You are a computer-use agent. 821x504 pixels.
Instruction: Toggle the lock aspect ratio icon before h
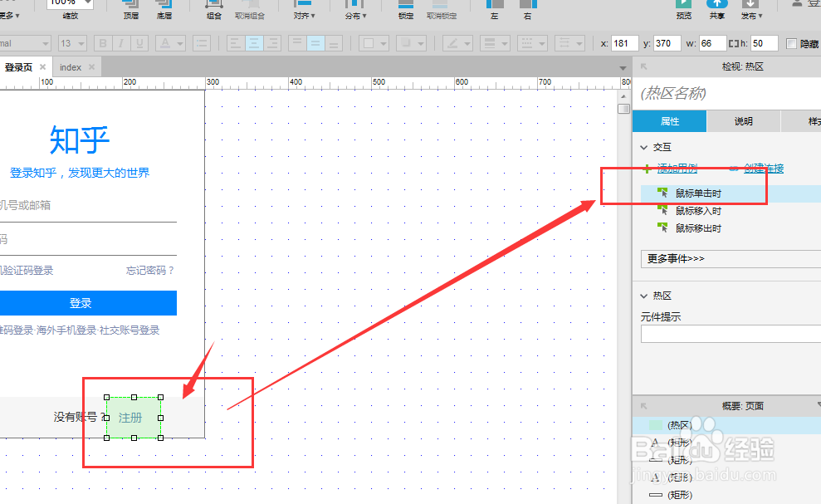(734, 43)
